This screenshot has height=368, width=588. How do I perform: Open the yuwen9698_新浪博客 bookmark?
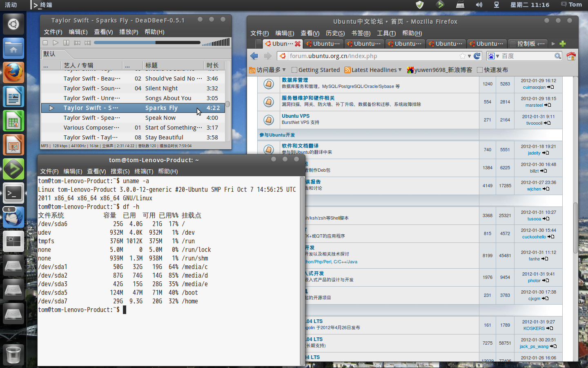pyautogui.click(x=439, y=70)
